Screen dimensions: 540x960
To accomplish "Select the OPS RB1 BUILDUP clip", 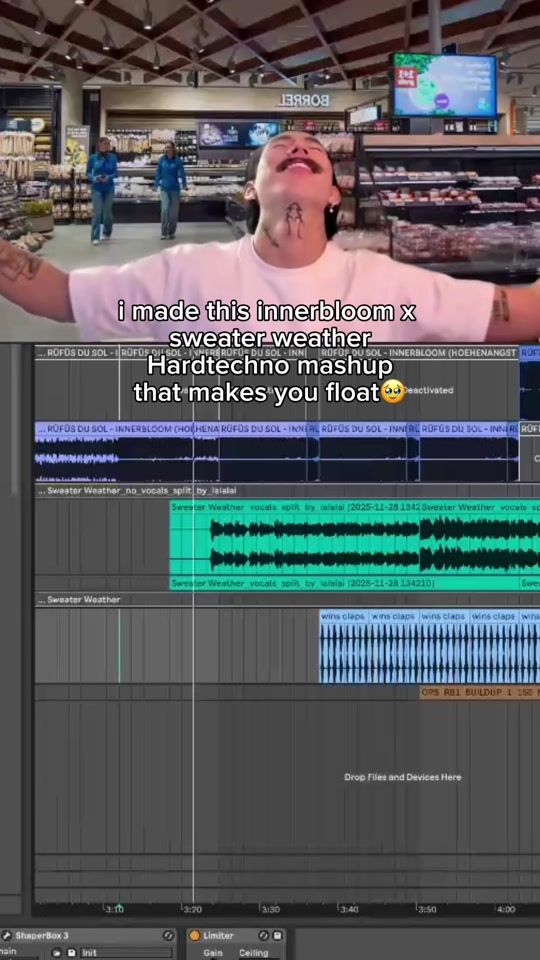I will 479,692.
